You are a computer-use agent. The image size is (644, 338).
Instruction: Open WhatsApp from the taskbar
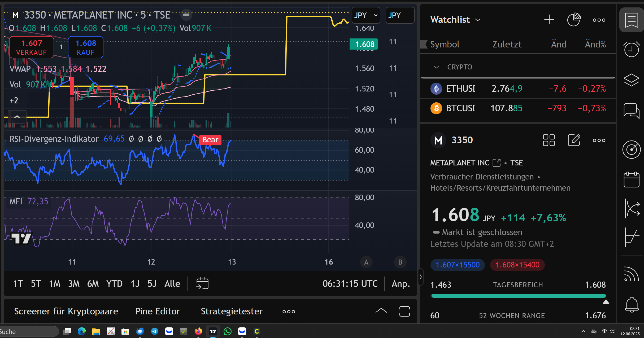[227, 331]
